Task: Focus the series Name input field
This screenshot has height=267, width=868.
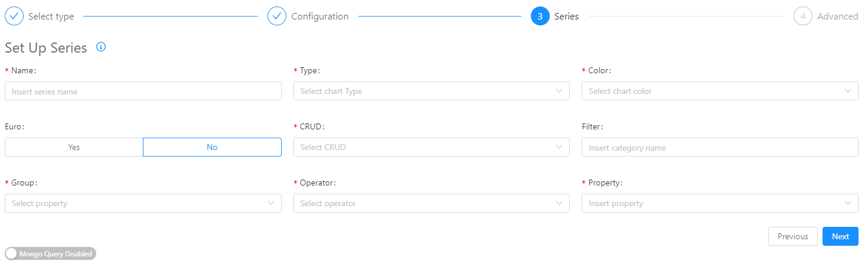Action: pos(143,91)
